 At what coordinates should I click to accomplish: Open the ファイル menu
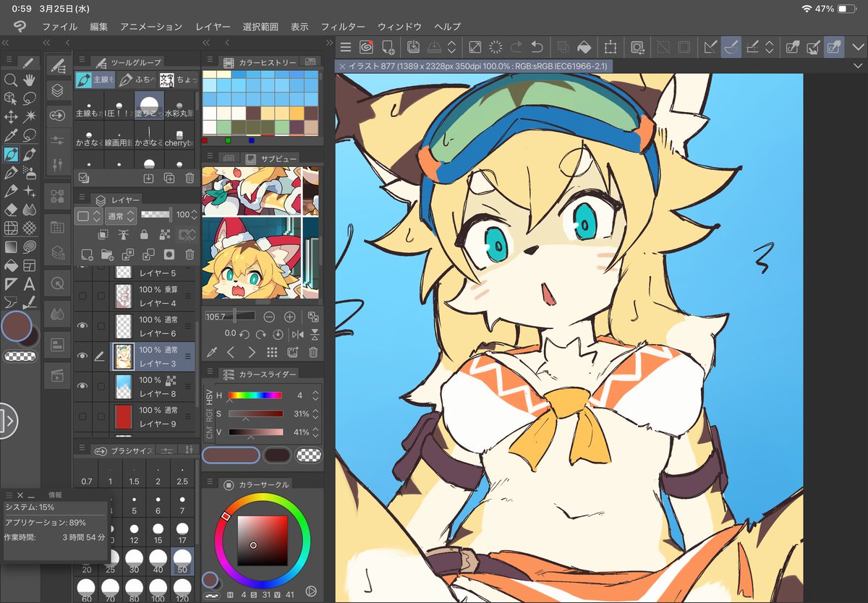point(59,27)
